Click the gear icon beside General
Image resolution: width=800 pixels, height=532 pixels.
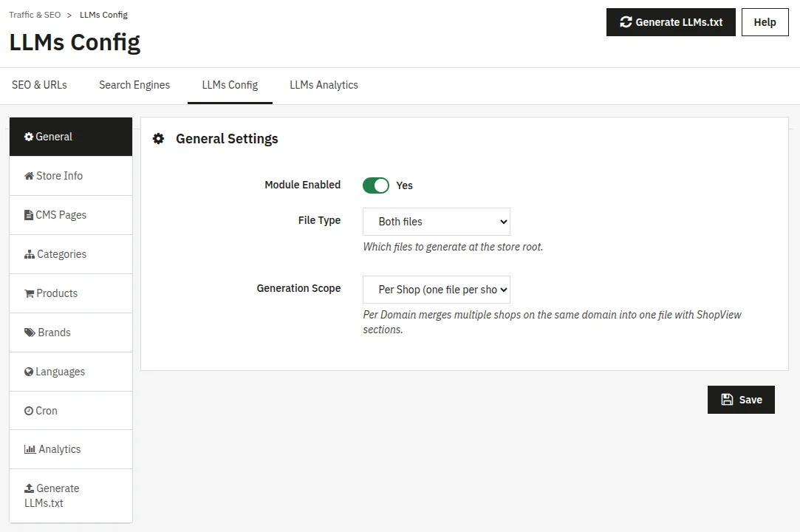pos(29,137)
